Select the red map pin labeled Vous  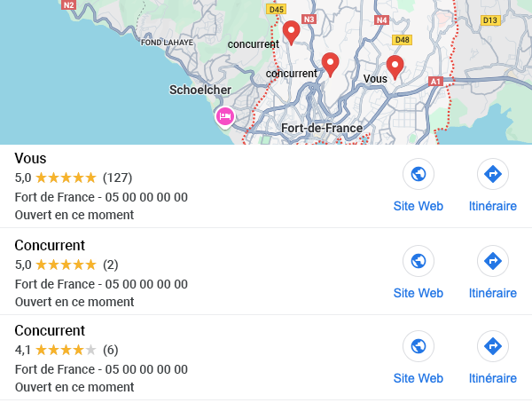click(395, 65)
